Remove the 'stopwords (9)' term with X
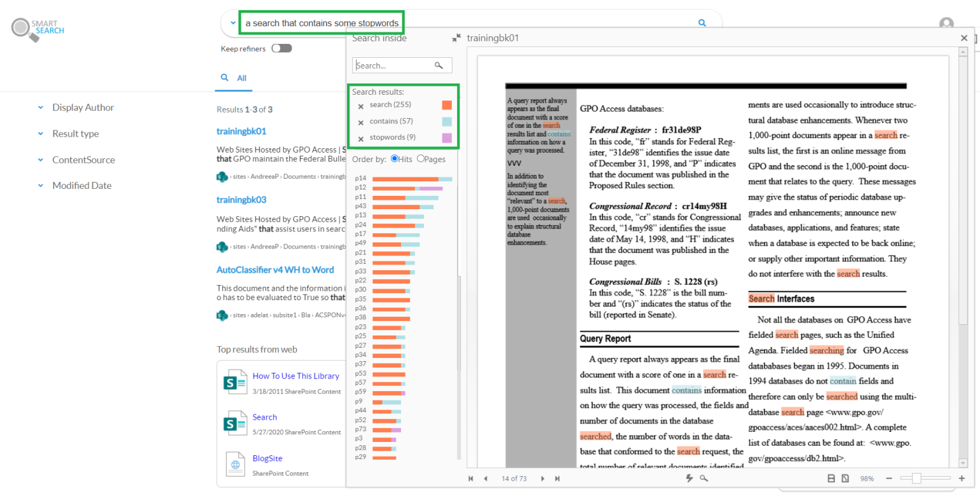Screen dimensions: 980x496 click(x=361, y=139)
